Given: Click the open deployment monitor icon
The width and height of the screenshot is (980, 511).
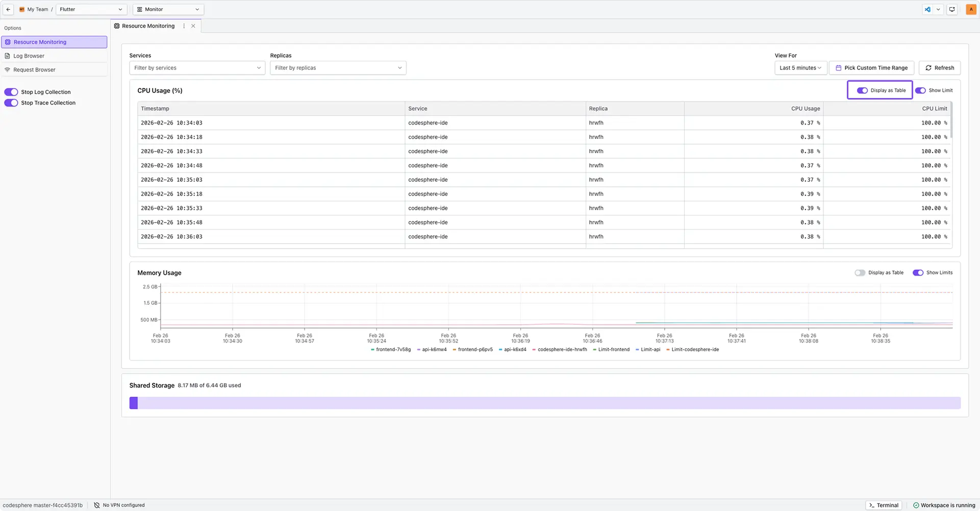Looking at the screenshot, I should 952,9.
